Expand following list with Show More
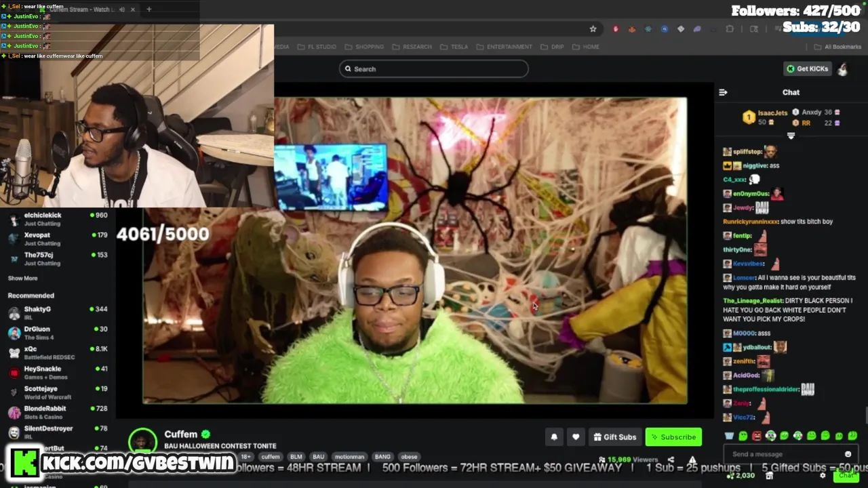Image resolution: width=868 pixels, height=488 pixels. click(22, 278)
